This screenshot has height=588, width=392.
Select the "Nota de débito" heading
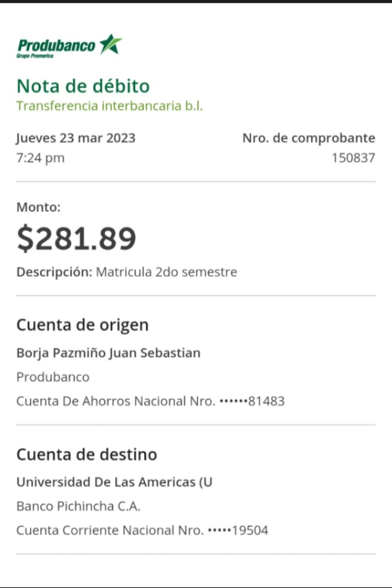83,86
